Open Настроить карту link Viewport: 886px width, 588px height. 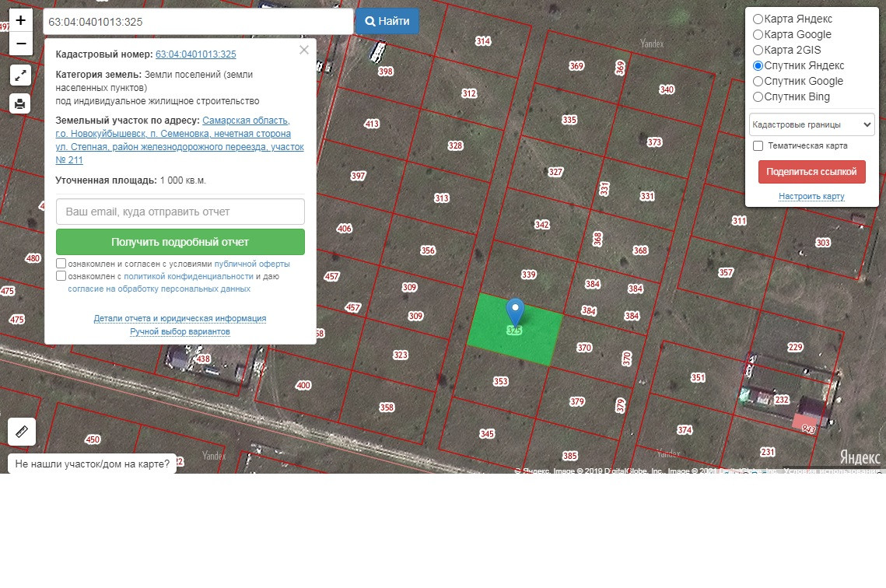(x=811, y=197)
